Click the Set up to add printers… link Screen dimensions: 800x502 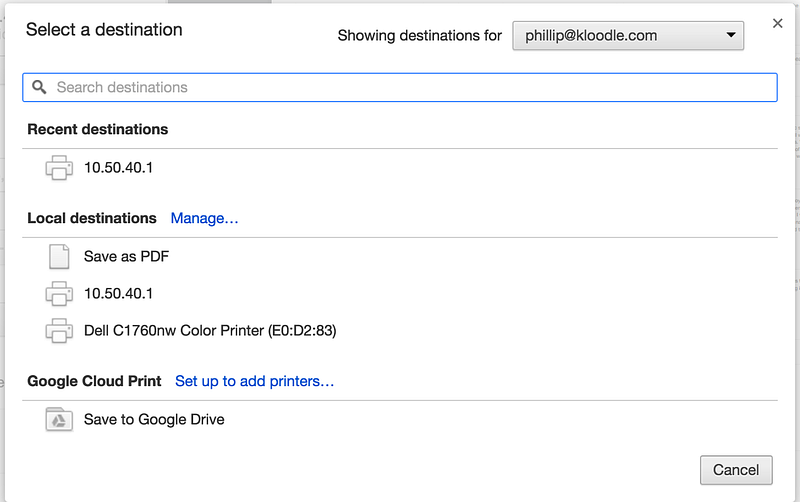click(x=254, y=381)
